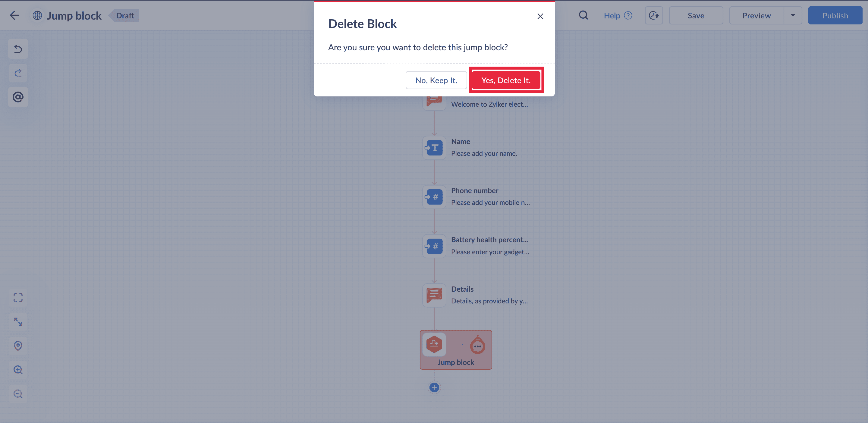The width and height of the screenshot is (868, 423).
Task: Click the bot target icon in Jump block
Action: tap(477, 345)
